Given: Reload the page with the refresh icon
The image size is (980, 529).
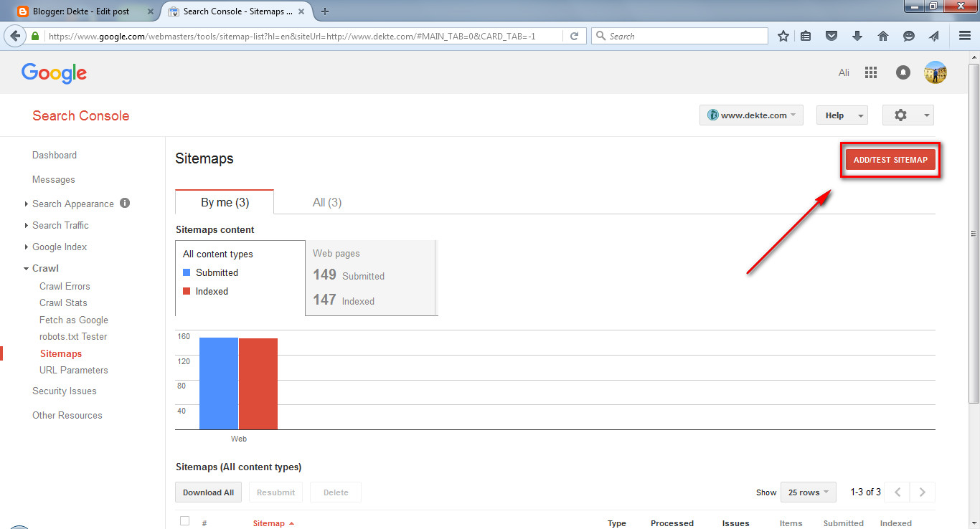Looking at the screenshot, I should [574, 36].
